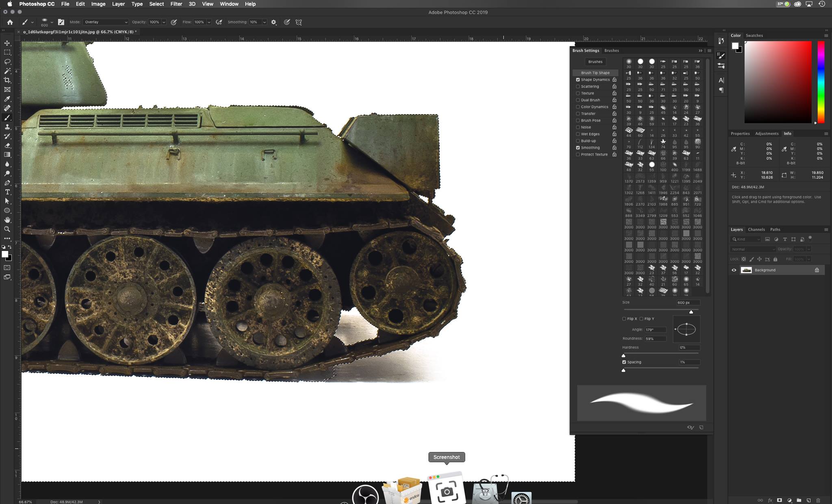Hide the Background layer
The height and width of the screenshot is (504, 832).
(x=734, y=270)
